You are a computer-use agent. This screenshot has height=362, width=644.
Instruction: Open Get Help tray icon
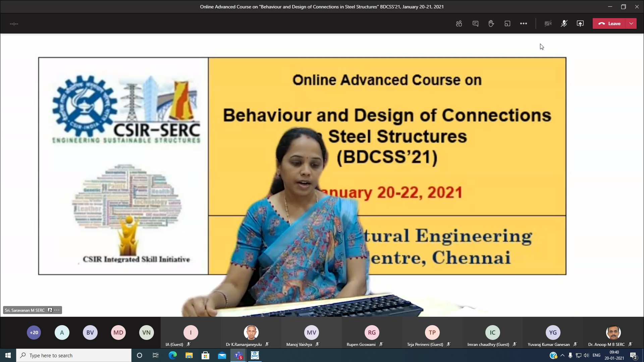[x=553, y=355]
